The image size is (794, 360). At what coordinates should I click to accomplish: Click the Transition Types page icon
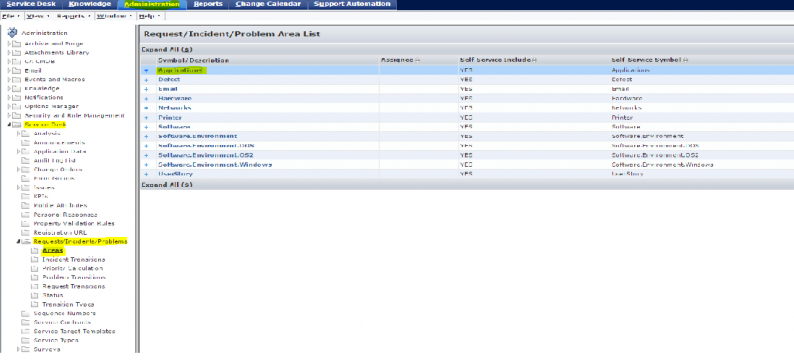(x=34, y=304)
